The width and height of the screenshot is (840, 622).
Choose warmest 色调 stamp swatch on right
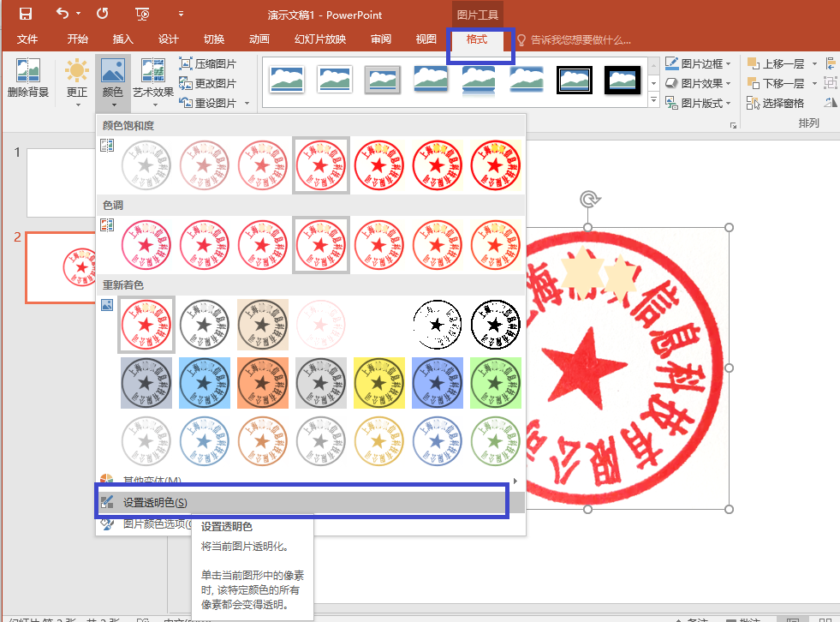coord(496,245)
